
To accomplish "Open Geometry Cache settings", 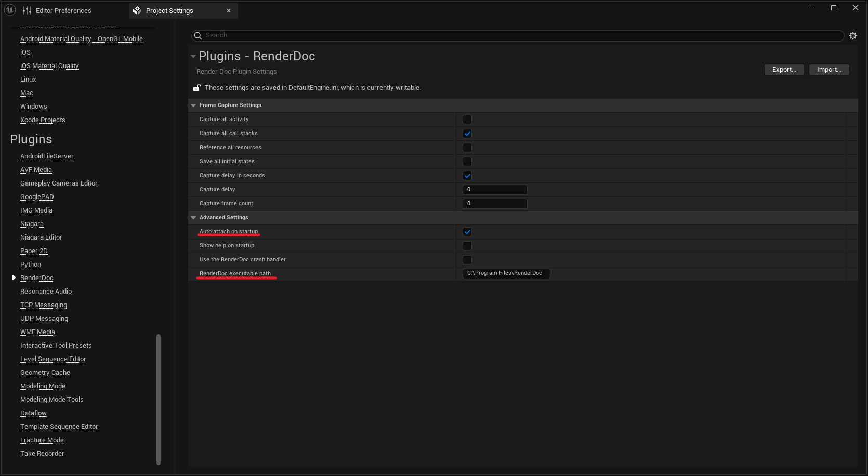I will (x=45, y=373).
